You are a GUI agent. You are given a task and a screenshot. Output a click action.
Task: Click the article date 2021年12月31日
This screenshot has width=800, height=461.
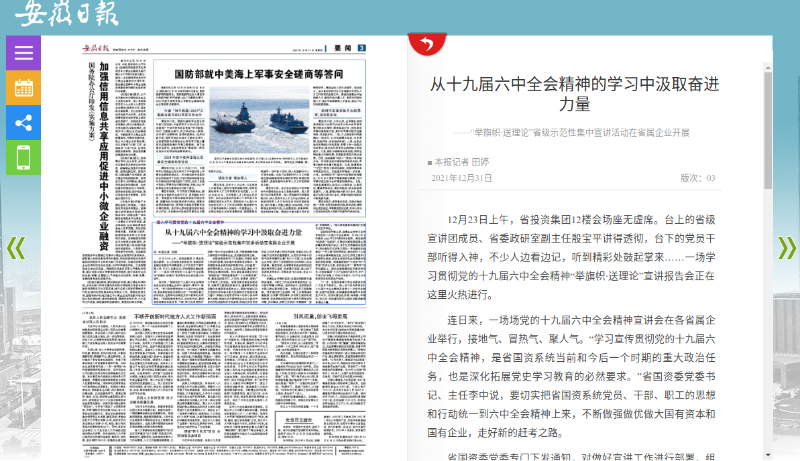pos(461,178)
